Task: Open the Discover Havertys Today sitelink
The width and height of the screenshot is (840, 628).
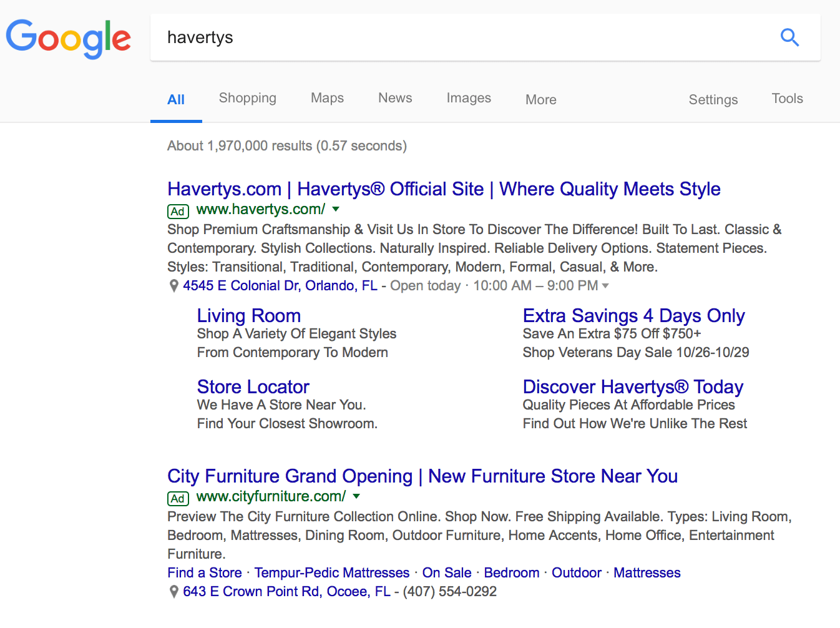Action: (633, 387)
